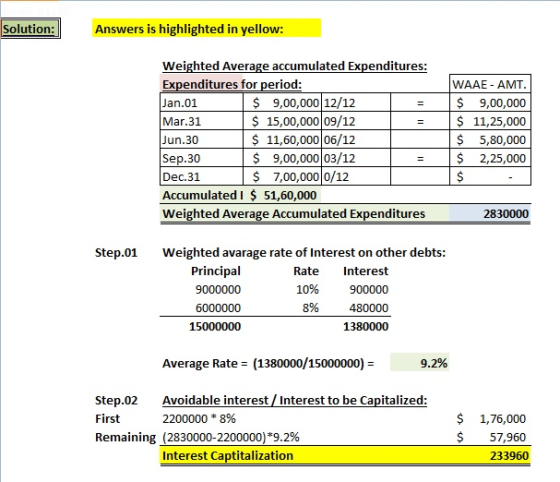Viewport: 560px width, 482px height.
Task: Click the "Remaining" row label
Action: 125,437
